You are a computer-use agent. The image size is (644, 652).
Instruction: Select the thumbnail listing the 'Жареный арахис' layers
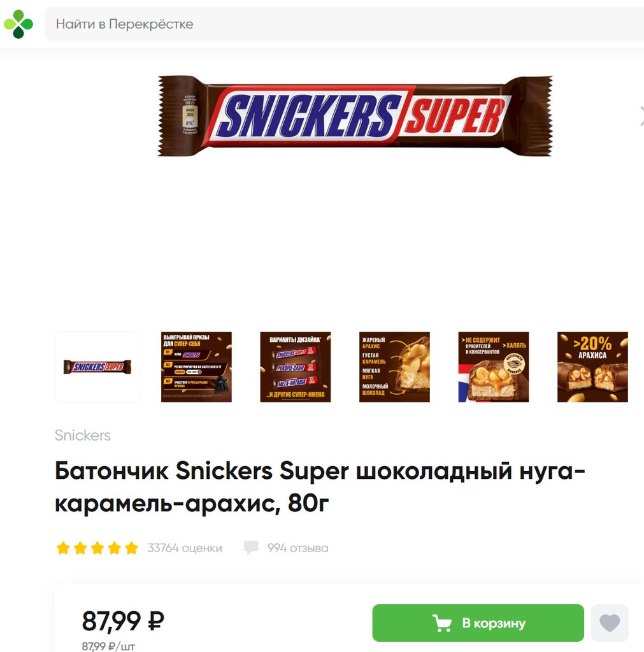click(x=394, y=367)
